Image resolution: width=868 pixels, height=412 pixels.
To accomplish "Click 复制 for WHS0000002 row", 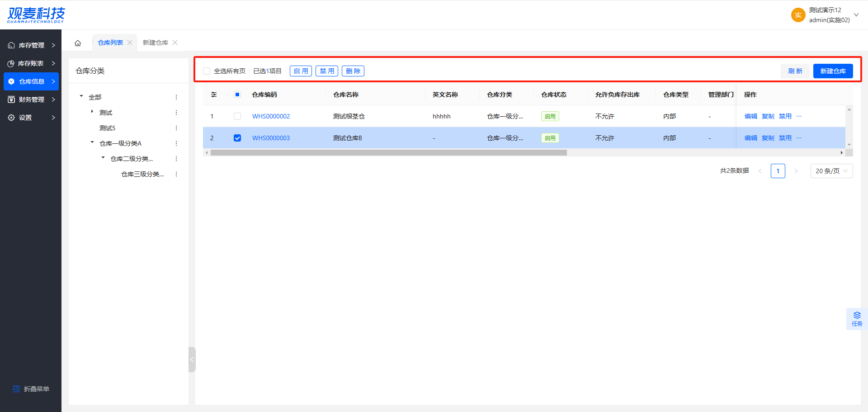I will pyautogui.click(x=768, y=116).
